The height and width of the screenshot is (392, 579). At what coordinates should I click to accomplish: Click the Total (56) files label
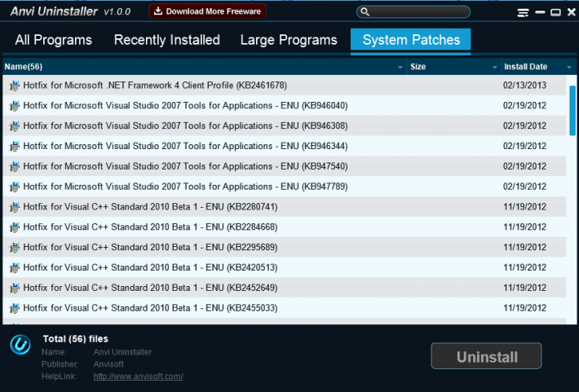(x=76, y=339)
